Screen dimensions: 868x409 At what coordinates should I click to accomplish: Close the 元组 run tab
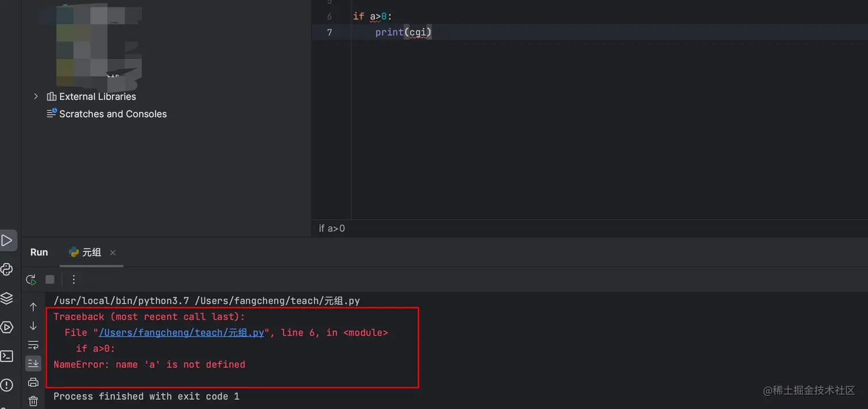click(113, 253)
